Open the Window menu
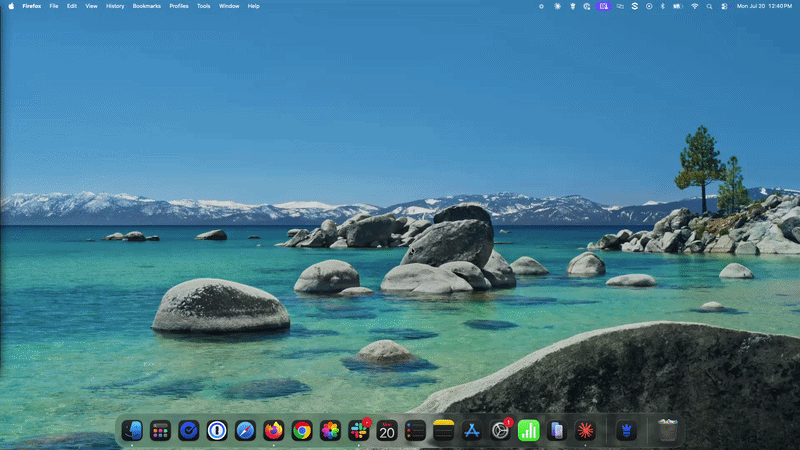This screenshot has width=800, height=450. pyautogui.click(x=229, y=6)
